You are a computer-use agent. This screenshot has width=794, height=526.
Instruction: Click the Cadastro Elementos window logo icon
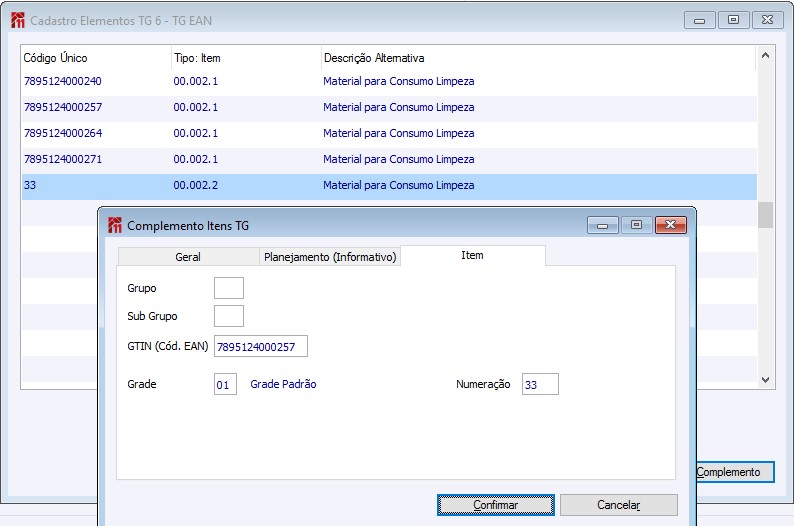(x=18, y=20)
